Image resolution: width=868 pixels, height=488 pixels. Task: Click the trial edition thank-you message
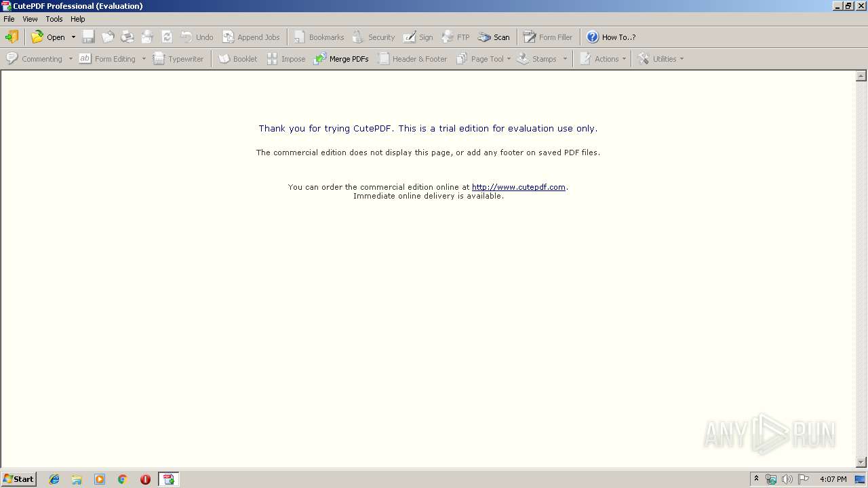click(428, 128)
